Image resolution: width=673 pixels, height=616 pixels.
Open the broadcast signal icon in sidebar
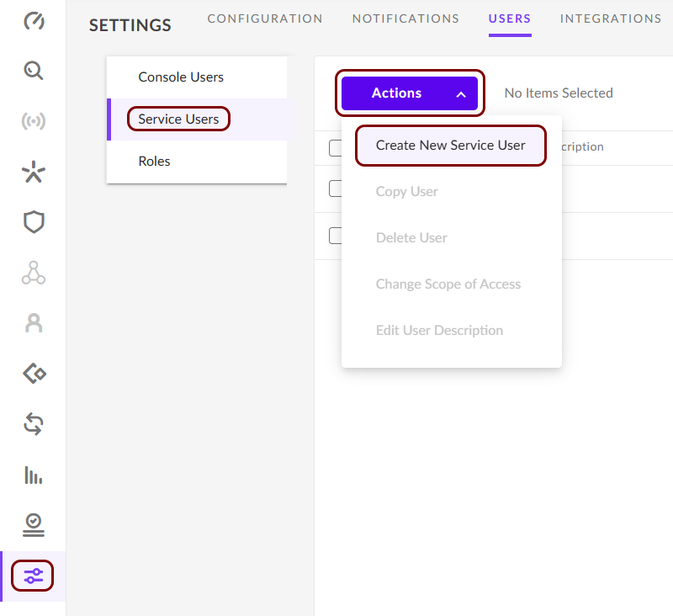pos(34,121)
